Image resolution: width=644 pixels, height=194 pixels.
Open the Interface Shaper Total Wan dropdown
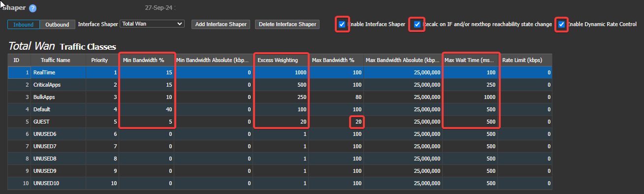coord(152,24)
